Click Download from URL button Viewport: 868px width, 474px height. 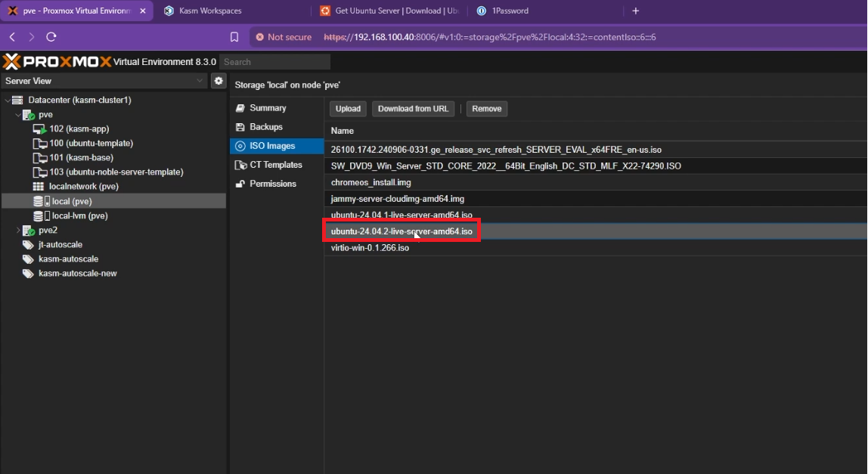coord(413,109)
